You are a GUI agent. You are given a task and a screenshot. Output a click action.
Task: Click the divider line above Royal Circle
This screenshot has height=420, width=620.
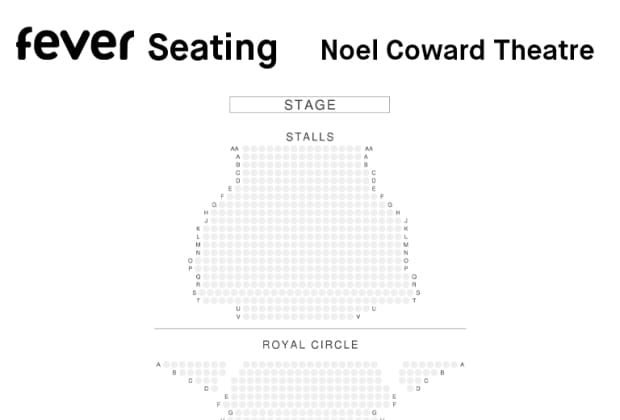[310, 328]
